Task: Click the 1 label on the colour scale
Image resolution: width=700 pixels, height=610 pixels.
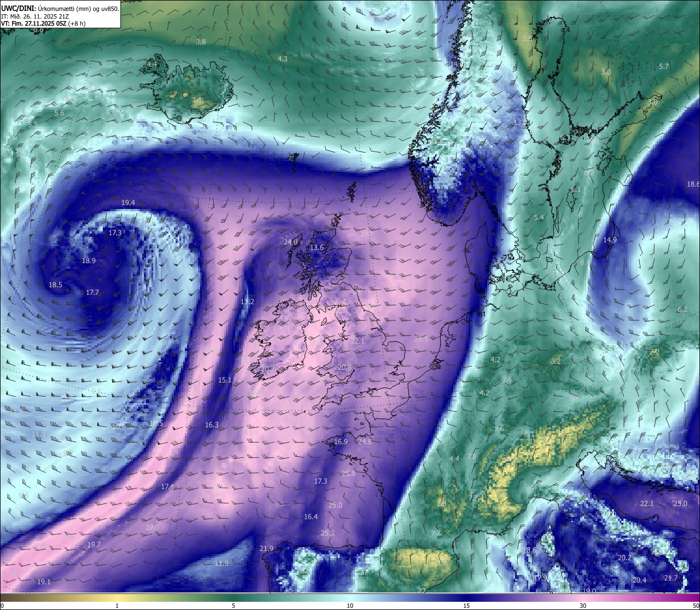Action: coord(117,606)
